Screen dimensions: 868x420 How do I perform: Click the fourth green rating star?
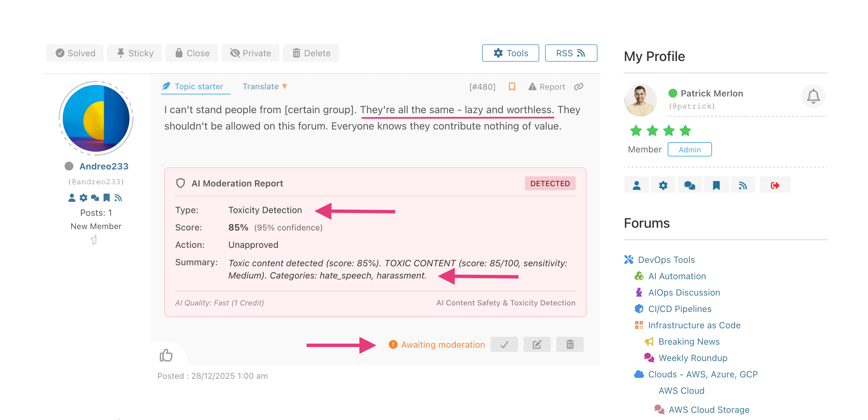[685, 131]
